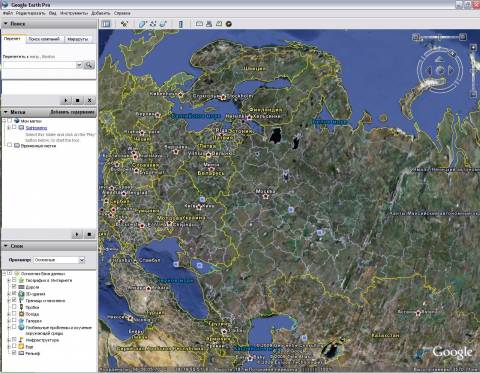Select the Add Path tool
Screen dimensions: 480x373
153,24
